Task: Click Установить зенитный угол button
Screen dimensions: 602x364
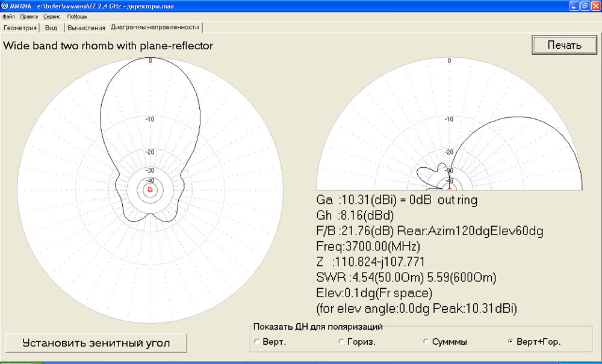Action: click(96, 342)
